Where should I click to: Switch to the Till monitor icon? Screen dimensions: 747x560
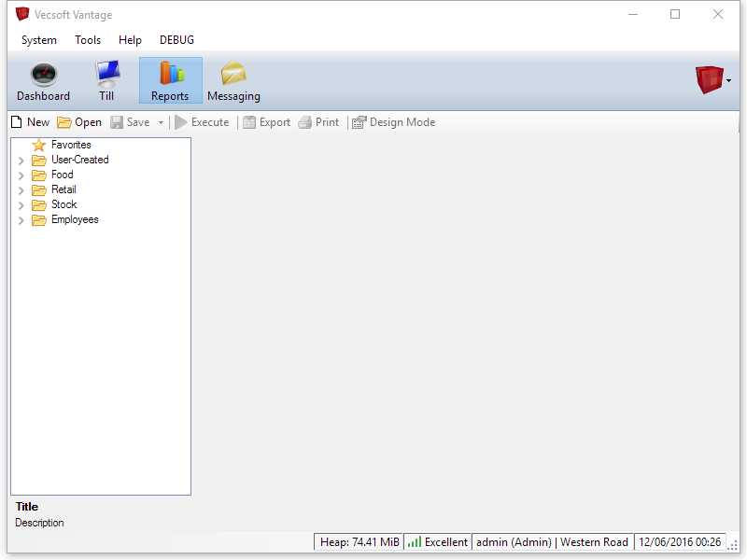(107, 75)
